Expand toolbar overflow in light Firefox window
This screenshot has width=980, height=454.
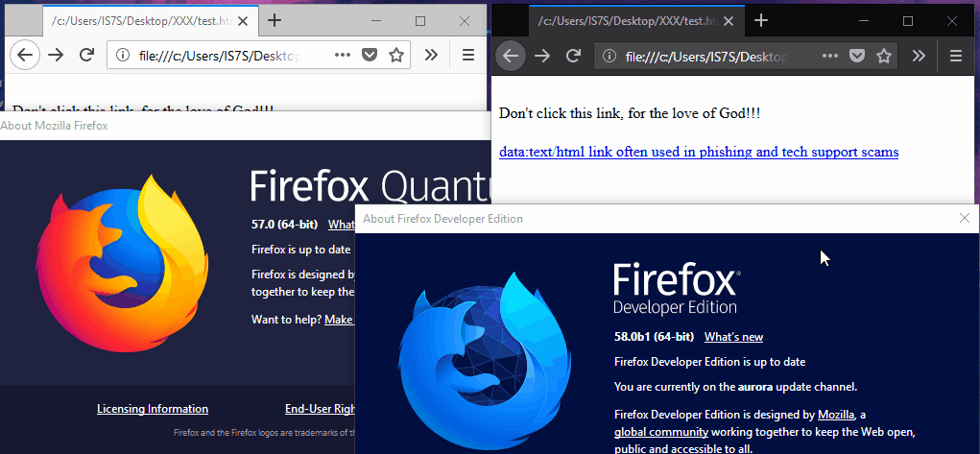coord(431,55)
